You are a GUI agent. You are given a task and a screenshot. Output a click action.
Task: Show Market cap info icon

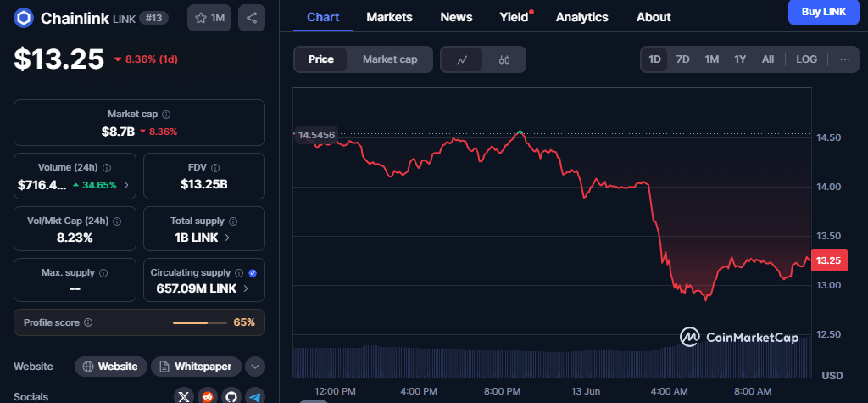pyautogui.click(x=166, y=115)
